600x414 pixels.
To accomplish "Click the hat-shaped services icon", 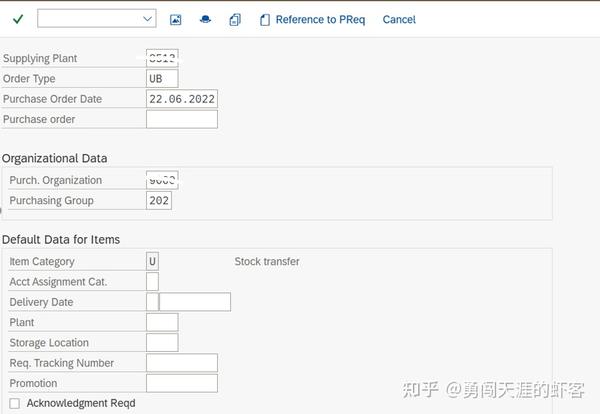I will click(x=205, y=19).
